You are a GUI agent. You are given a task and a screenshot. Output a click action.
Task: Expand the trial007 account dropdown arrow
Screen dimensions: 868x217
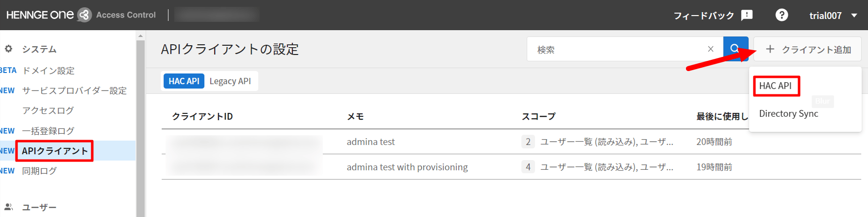pos(854,16)
